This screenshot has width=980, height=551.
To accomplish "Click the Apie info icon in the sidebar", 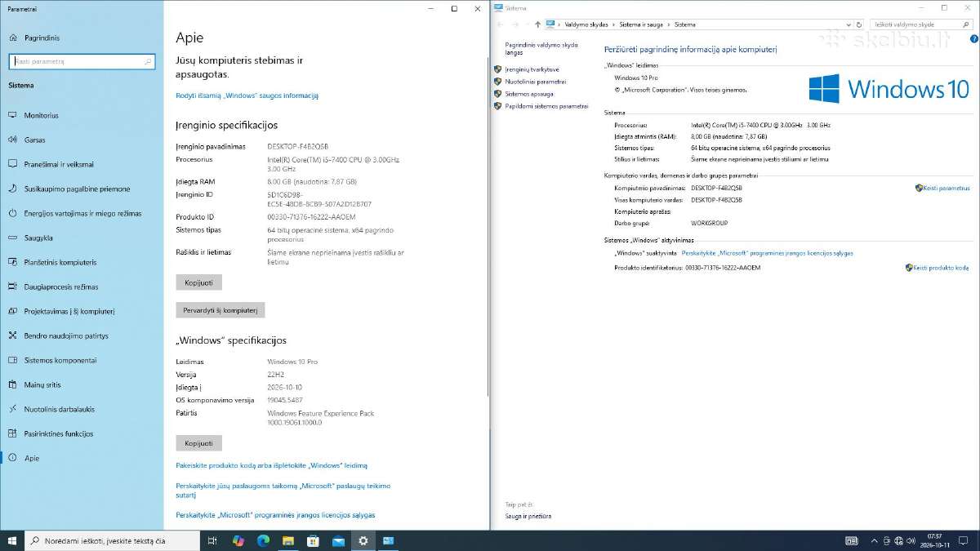I will (x=13, y=458).
